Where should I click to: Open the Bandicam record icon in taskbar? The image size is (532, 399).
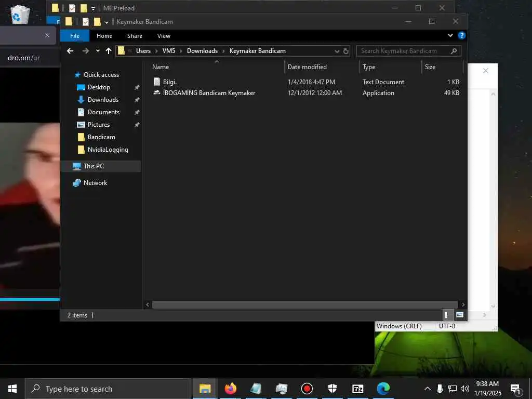(x=307, y=389)
